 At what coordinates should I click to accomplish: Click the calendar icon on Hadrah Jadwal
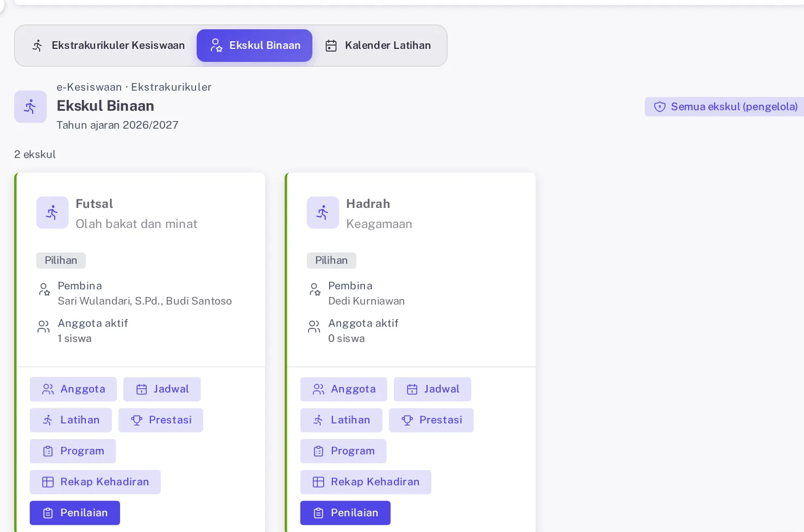tap(412, 389)
